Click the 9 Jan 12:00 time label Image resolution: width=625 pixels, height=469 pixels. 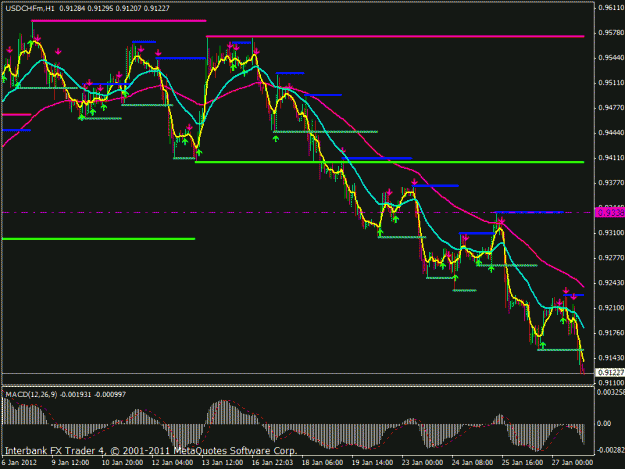pos(70,463)
